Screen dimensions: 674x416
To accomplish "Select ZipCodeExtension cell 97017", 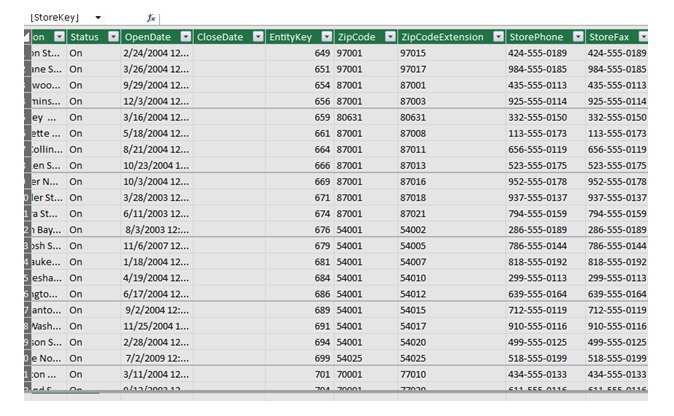I will click(x=452, y=69).
